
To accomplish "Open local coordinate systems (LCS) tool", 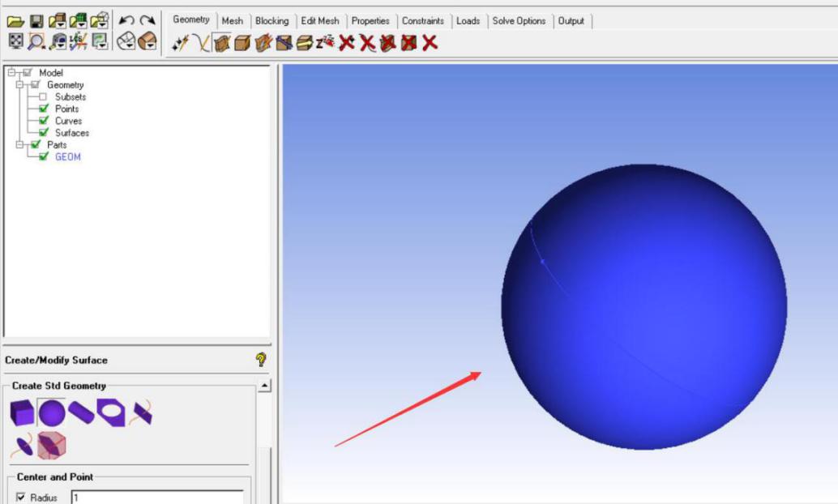I will coord(78,41).
